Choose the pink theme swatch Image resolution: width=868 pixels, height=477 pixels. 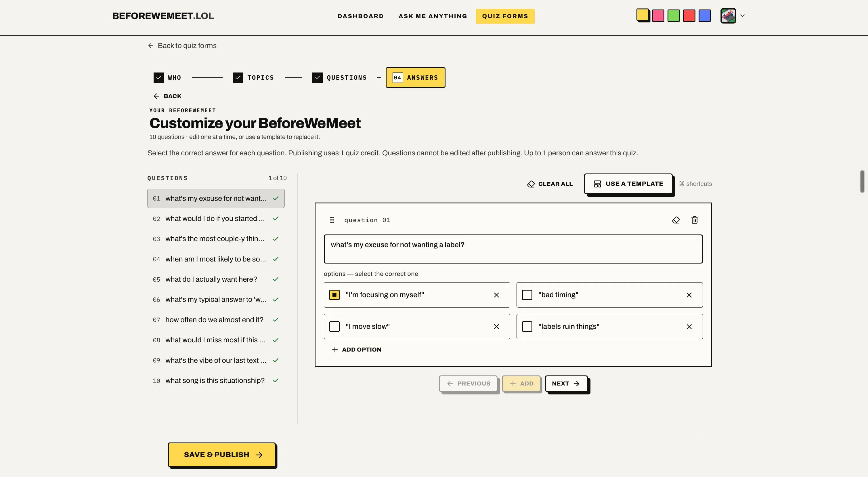pyautogui.click(x=658, y=16)
